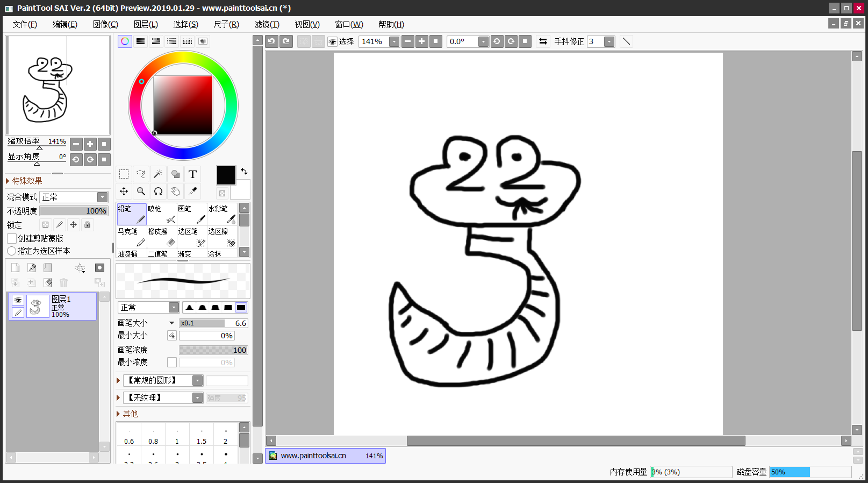Select 指定为选区样本 radio option
Screen dimensions: 868x483
[11, 251]
